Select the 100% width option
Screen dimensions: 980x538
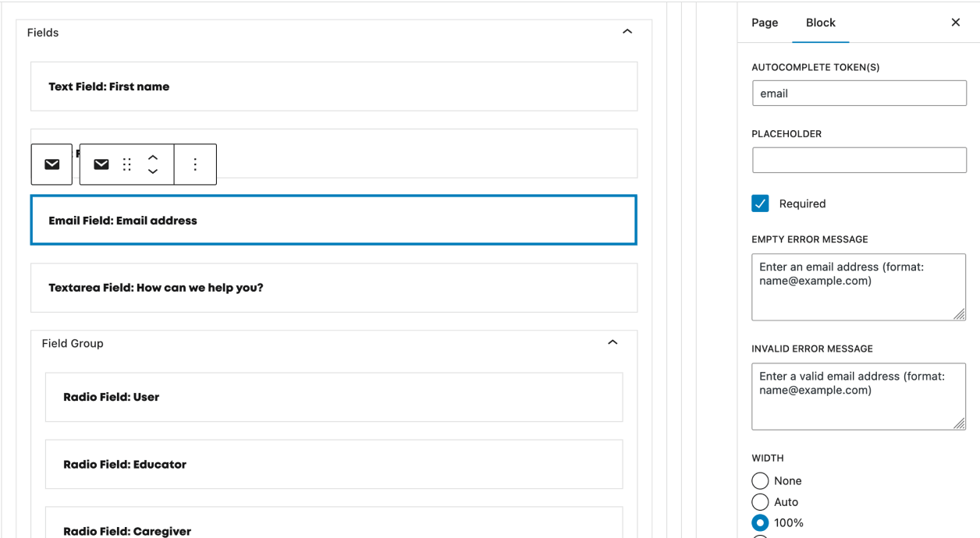760,522
